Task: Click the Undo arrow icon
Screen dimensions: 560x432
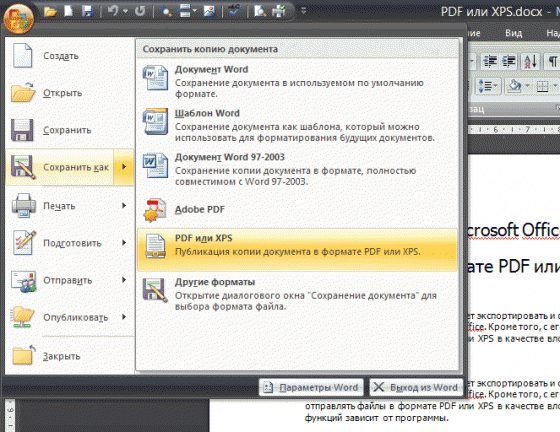Action: pyautogui.click(x=113, y=11)
